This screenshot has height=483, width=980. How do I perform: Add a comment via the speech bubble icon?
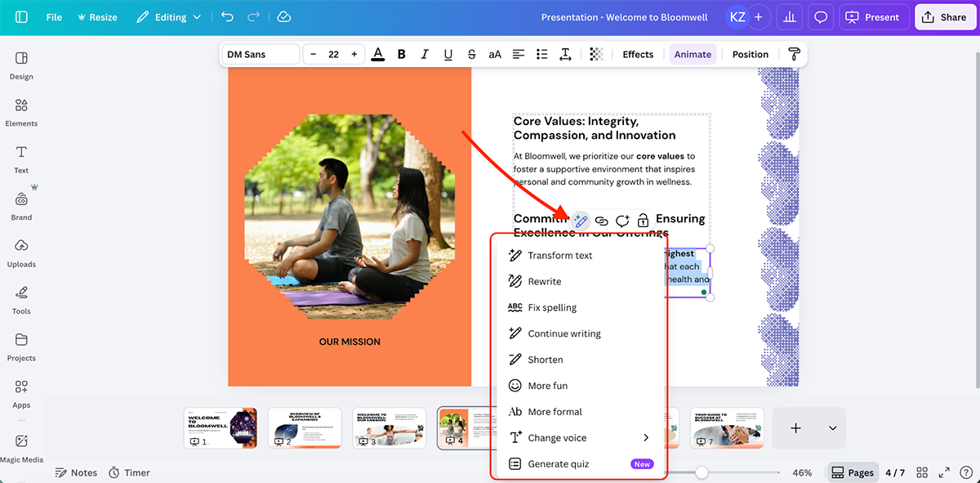click(621, 220)
